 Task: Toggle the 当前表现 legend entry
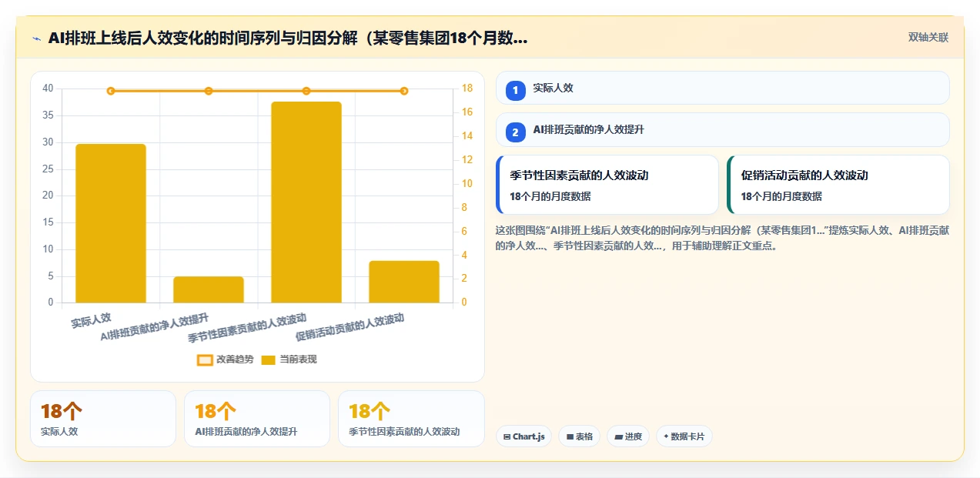tap(289, 359)
